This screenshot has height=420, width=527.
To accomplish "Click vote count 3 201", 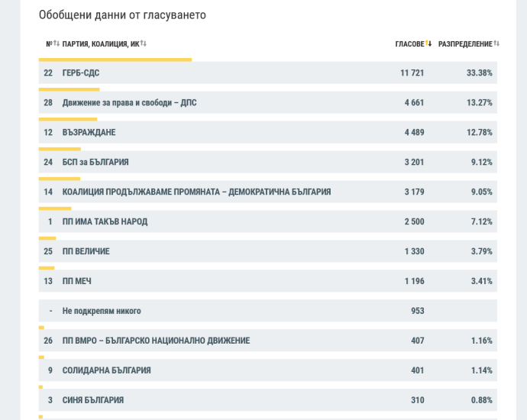I will point(414,162).
